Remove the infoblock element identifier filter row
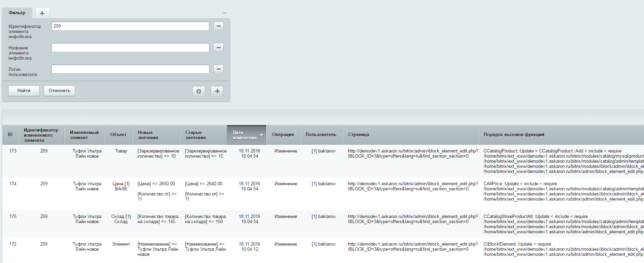This screenshot has width=644, height=263. click(x=219, y=26)
